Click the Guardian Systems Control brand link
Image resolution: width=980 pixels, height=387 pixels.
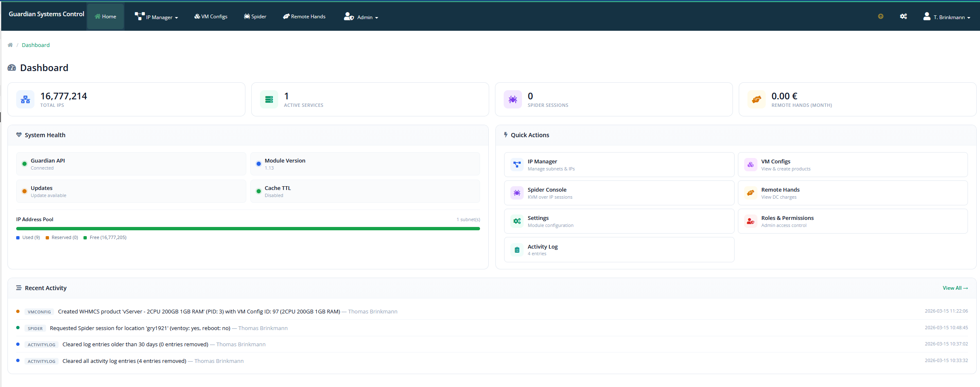tap(47, 14)
